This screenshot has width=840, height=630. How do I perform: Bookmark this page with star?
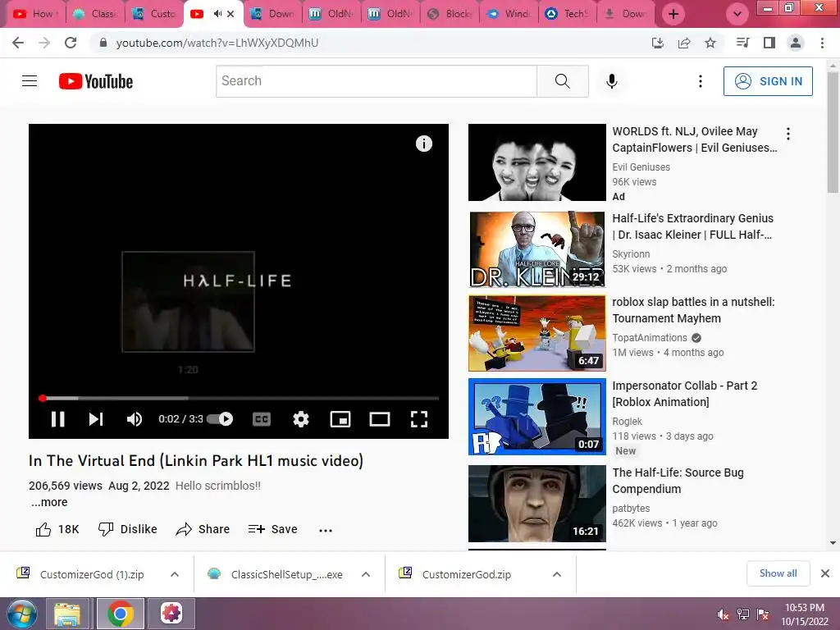[710, 43]
